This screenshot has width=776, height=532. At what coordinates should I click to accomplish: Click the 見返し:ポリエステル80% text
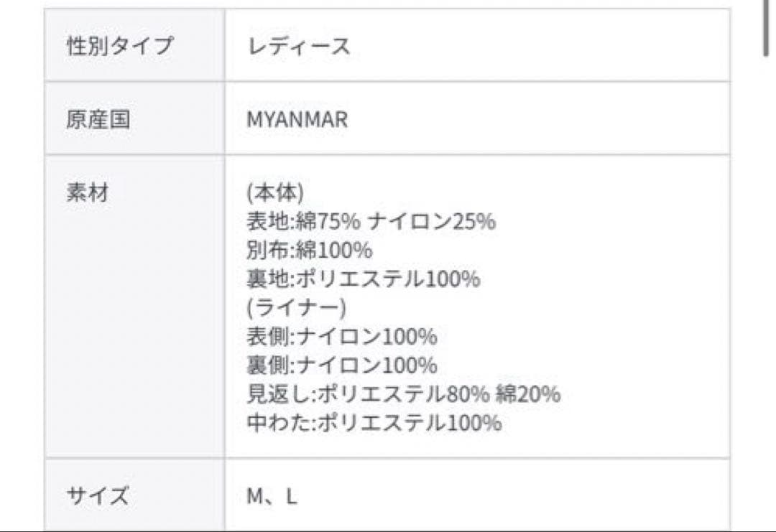(366, 394)
